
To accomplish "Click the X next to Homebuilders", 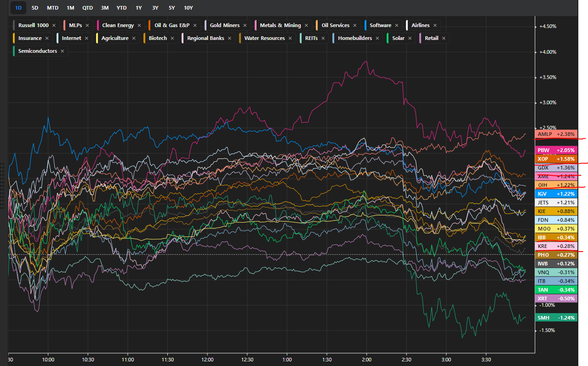I will (377, 39).
